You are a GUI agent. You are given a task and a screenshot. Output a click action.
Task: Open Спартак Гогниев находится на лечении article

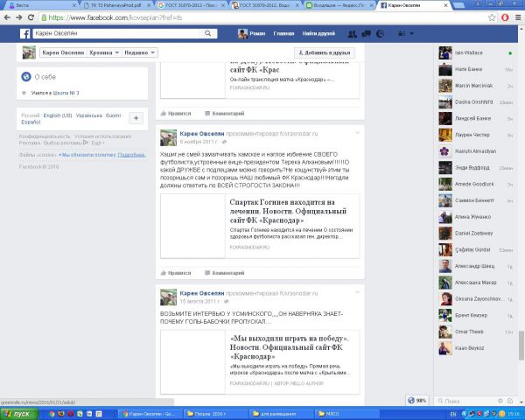288,212
